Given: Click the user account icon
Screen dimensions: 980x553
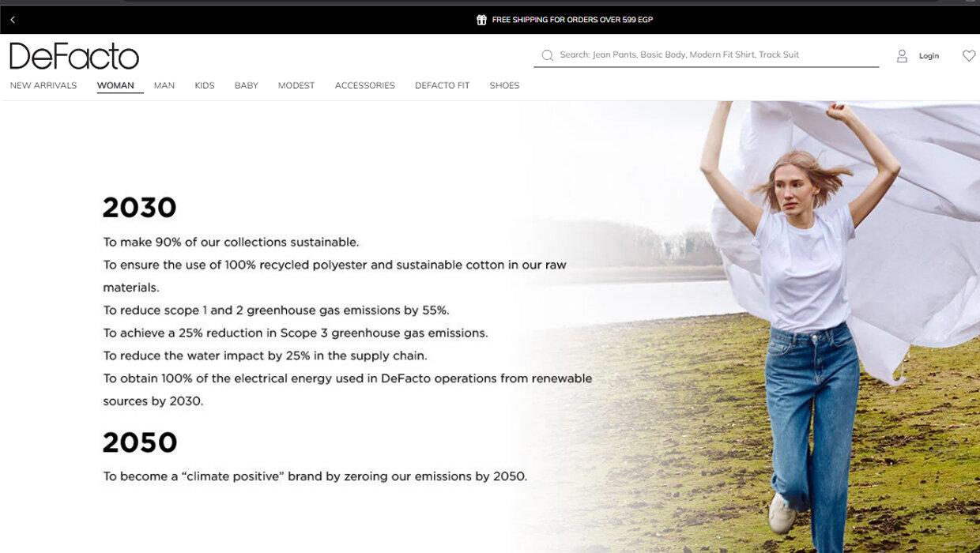Looking at the screenshot, I should 902,56.
